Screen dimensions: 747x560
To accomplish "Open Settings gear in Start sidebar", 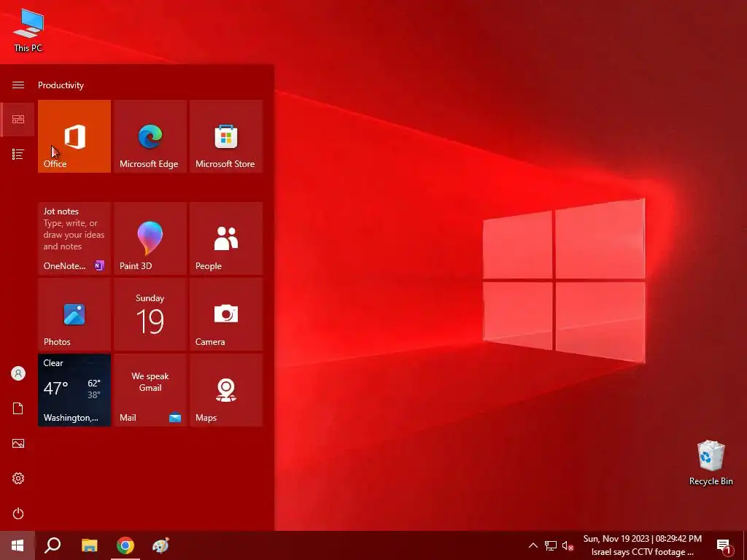I will pos(18,478).
